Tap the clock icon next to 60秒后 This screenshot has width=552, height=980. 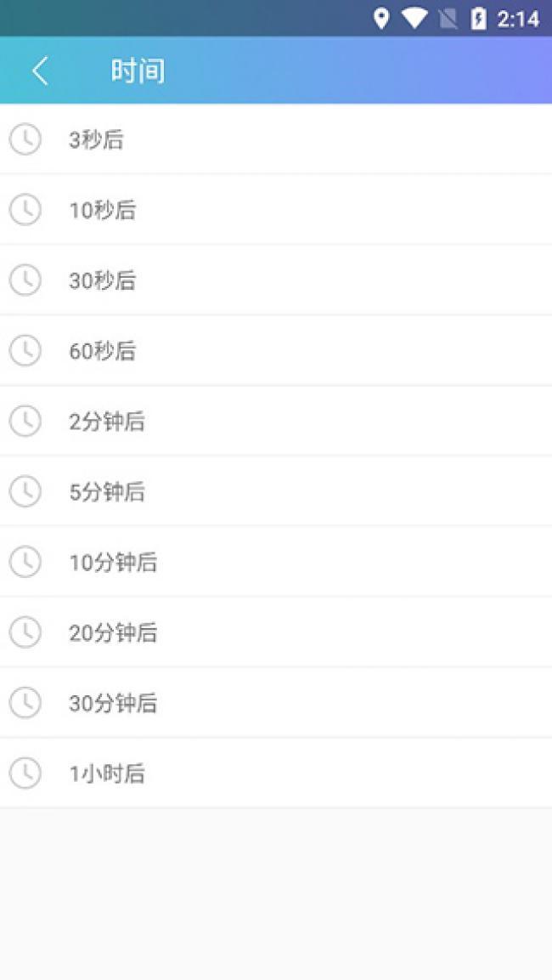coord(25,350)
